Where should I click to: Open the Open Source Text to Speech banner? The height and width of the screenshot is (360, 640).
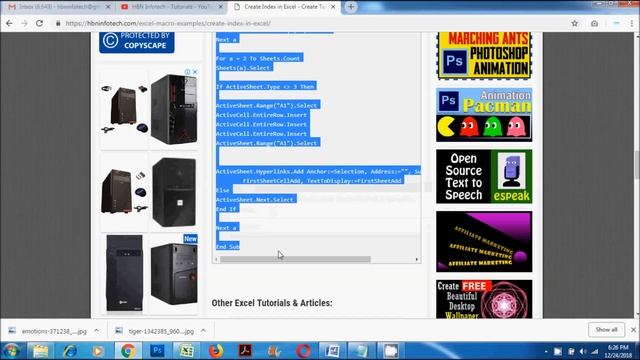484,176
